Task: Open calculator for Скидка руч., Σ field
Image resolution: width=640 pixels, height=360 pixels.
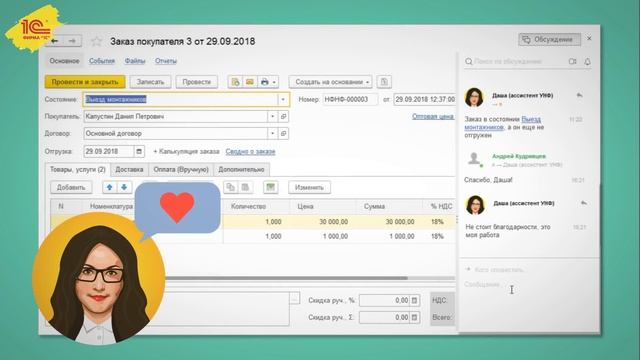Action: (x=414, y=317)
